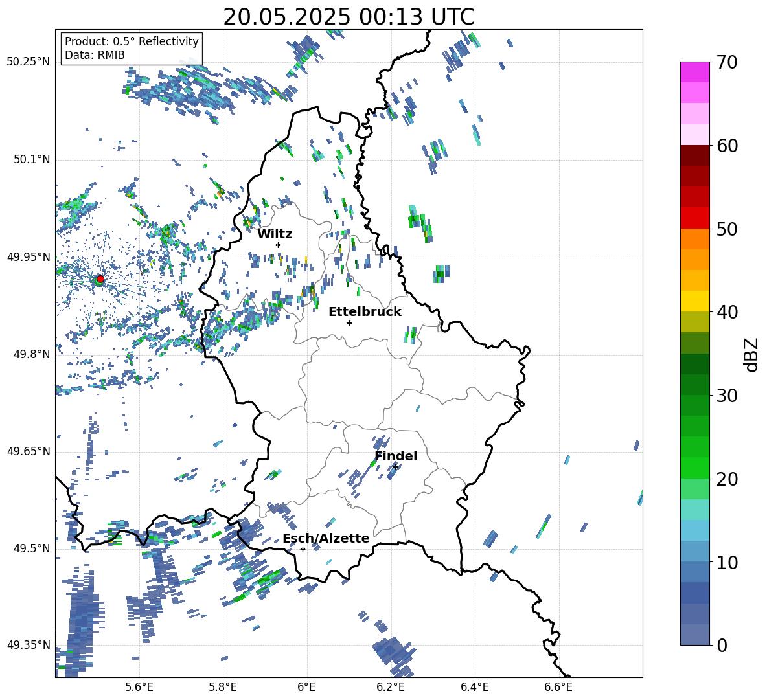Click the Data: RMIB text

[95, 55]
